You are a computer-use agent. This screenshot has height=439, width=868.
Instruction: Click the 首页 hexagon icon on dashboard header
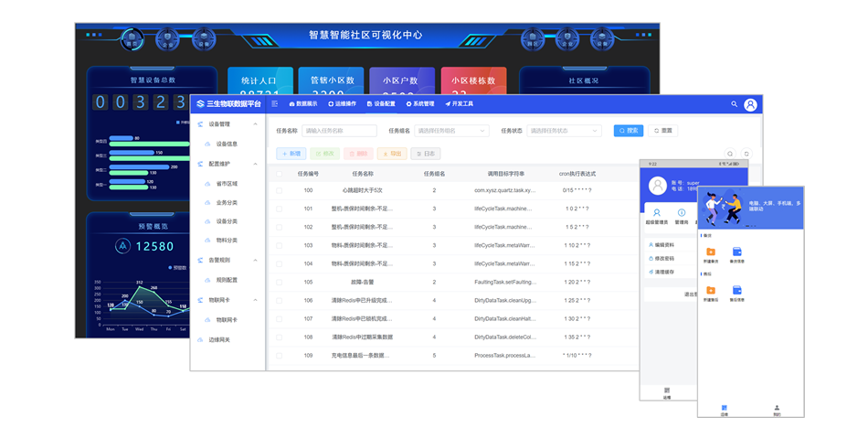(x=132, y=38)
